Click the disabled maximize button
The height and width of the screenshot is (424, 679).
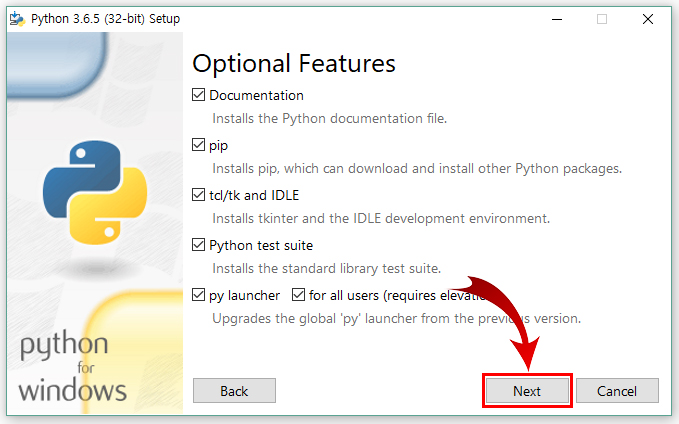pos(602,19)
